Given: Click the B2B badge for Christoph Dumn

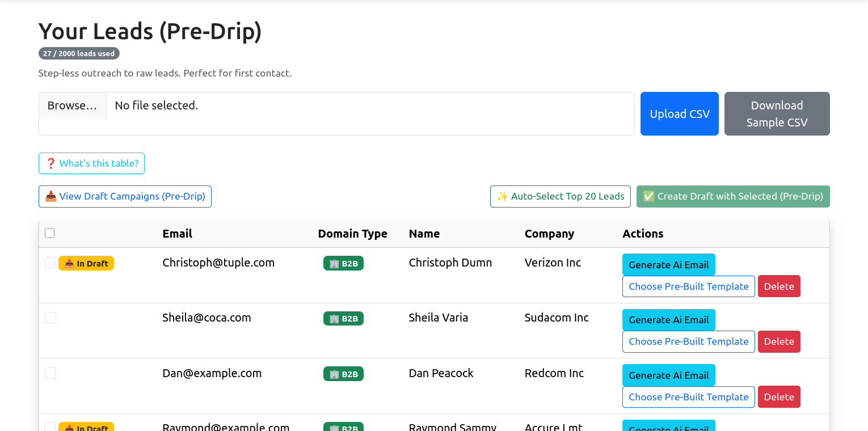Looking at the screenshot, I should [343, 263].
